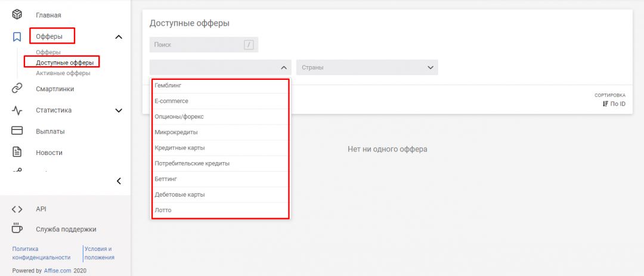This screenshot has height=276, width=644.
Task: Expand the Статистика submenu
Action: (119, 110)
